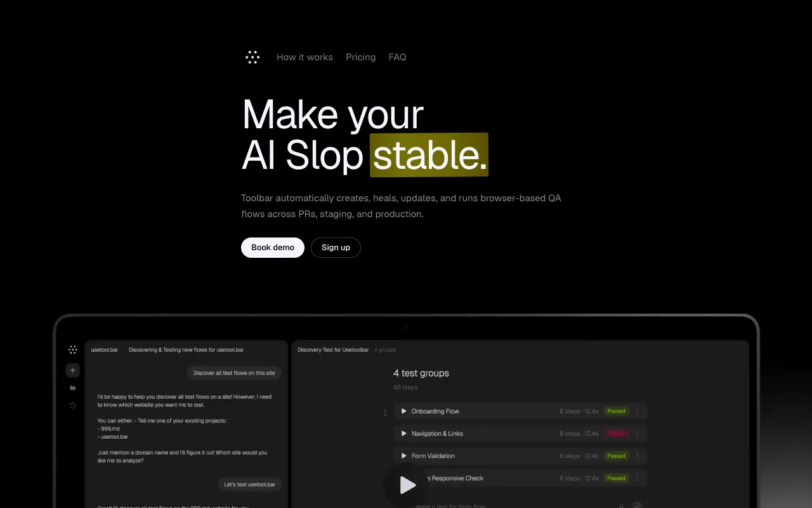Screen dimensions: 812x508
Task: Click the plus new-chat icon in app sidebar
Action: 73,370
